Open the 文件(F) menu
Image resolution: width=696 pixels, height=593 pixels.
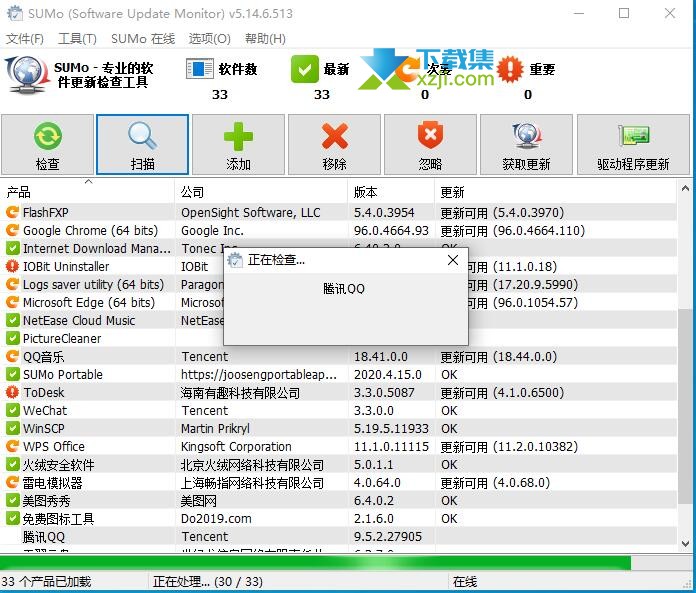(25, 39)
